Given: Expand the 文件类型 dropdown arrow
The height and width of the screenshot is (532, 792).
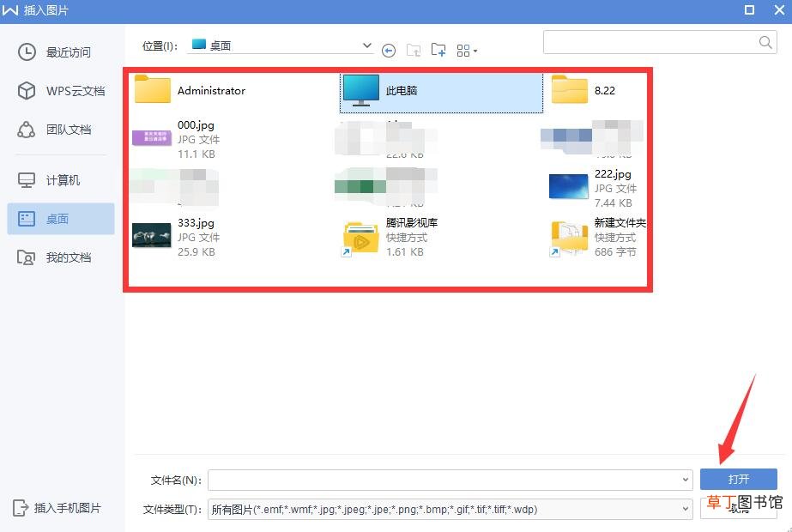Looking at the screenshot, I should (686, 509).
